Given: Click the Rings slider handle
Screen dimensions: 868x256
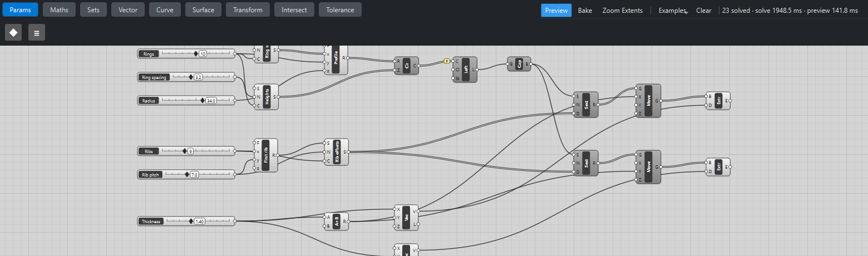Looking at the screenshot, I should click(196, 54).
